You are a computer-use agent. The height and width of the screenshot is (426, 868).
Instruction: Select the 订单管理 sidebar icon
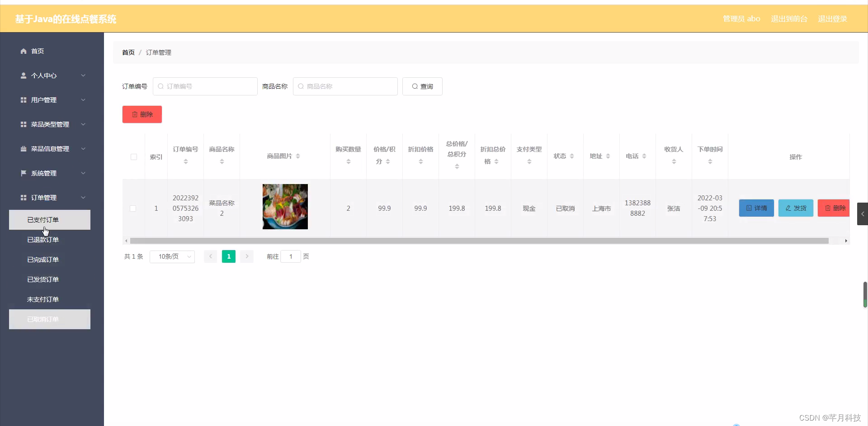click(x=23, y=198)
